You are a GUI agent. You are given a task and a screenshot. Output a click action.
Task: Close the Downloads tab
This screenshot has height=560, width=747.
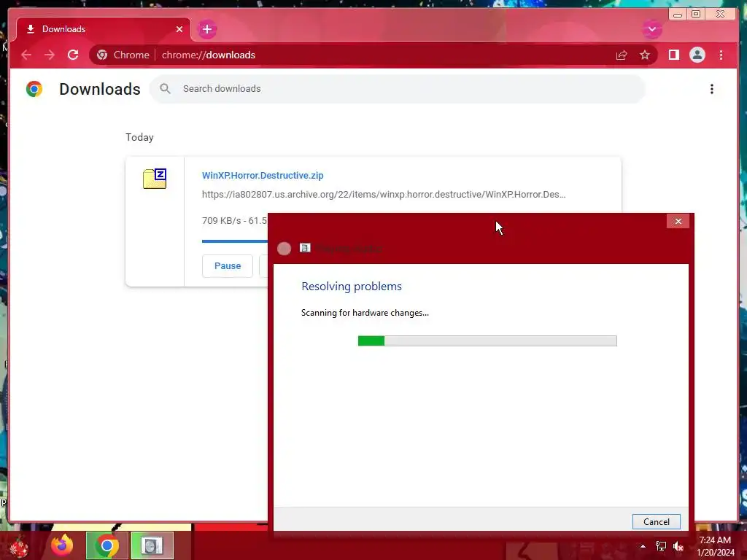pyautogui.click(x=179, y=29)
